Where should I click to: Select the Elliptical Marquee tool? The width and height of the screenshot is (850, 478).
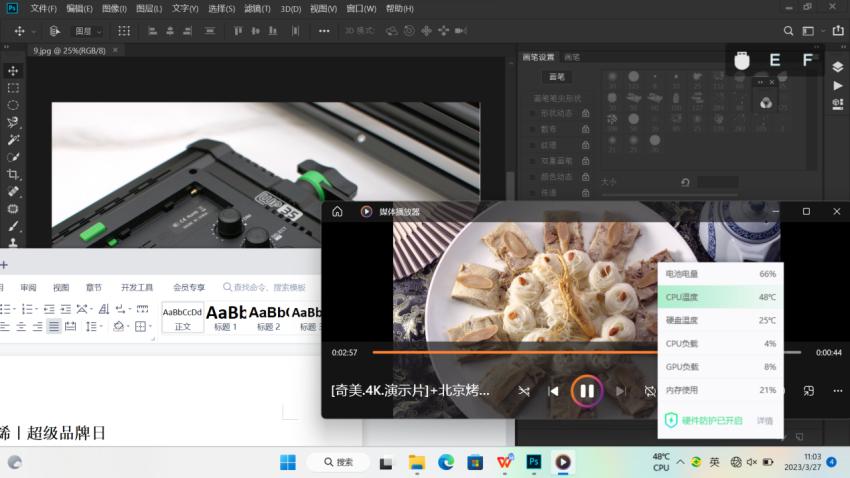tap(14, 105)
